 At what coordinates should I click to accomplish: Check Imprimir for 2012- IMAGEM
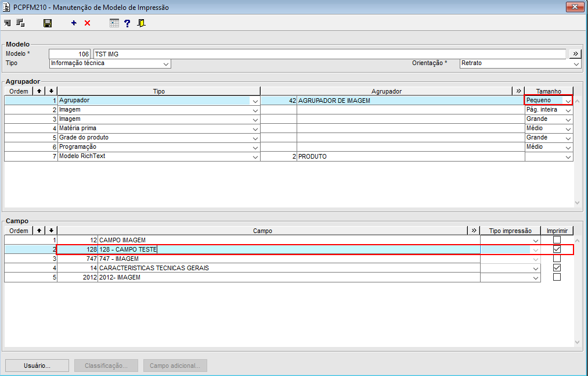[557, 277]
